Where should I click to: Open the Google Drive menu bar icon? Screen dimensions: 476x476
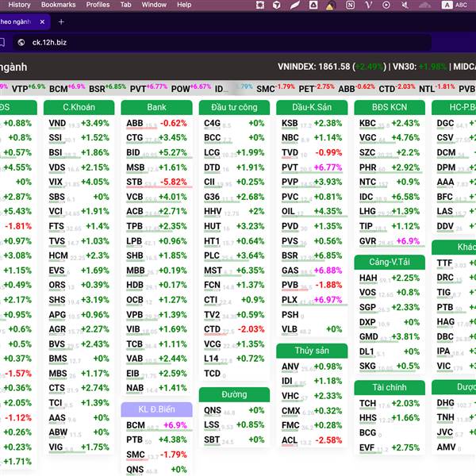tap(313, 5)
